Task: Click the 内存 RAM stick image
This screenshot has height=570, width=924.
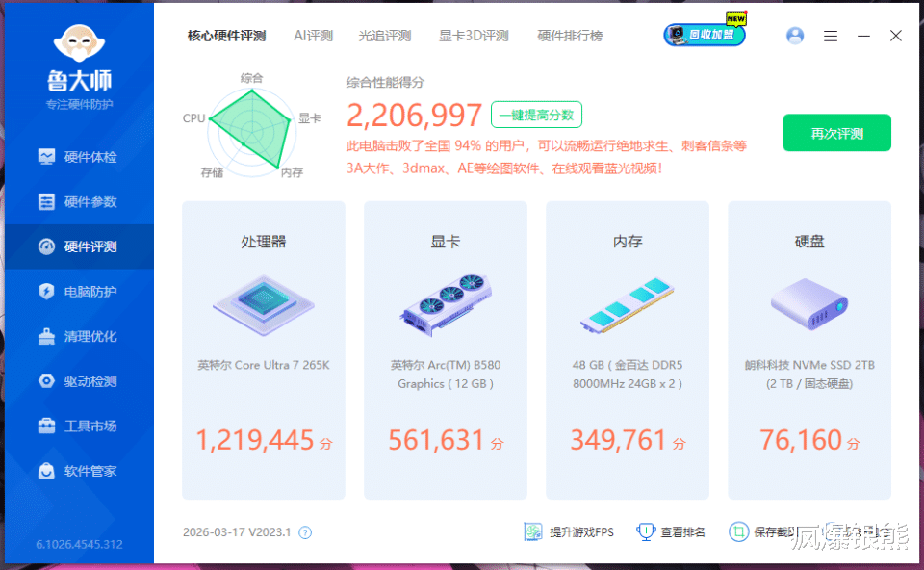Action: [627, 306]
